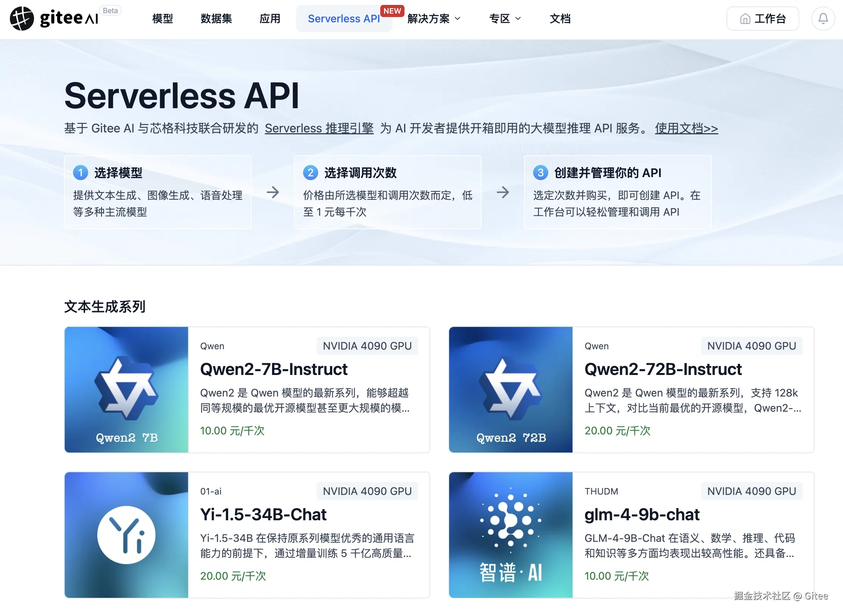Go to the 数据集 nav tab
This screenshot has height=616, width=843.
[x=216, y=19]
